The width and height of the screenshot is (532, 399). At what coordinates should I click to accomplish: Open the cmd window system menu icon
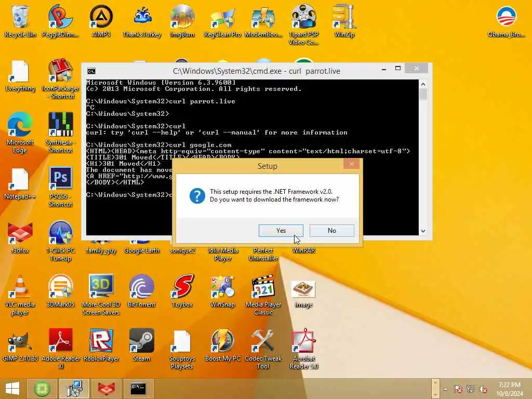(91, 71)
